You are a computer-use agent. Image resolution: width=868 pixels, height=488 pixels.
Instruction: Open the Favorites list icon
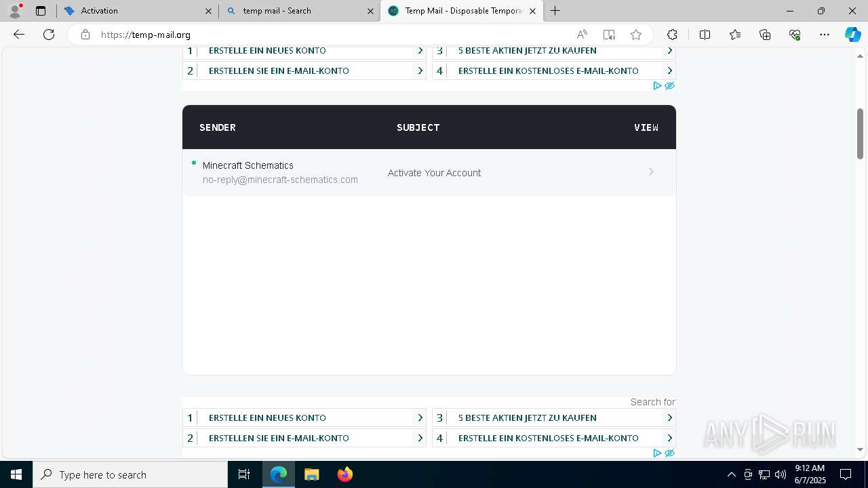735,35
